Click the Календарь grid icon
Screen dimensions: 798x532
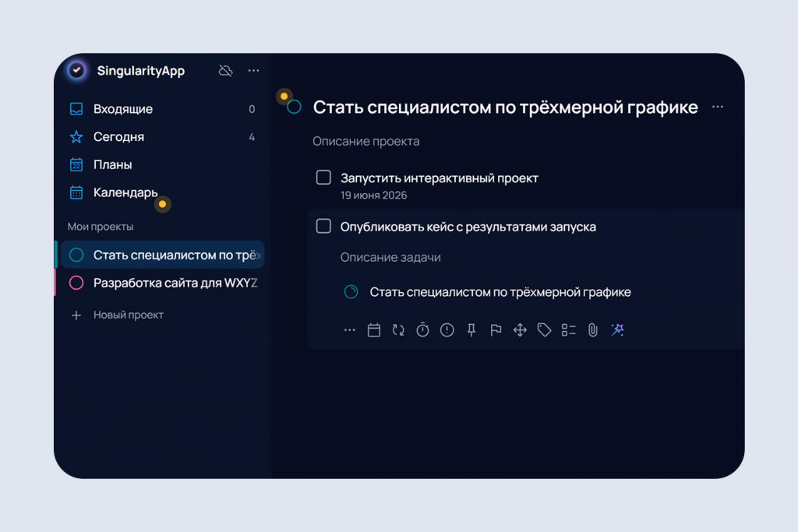click(76, 192)
